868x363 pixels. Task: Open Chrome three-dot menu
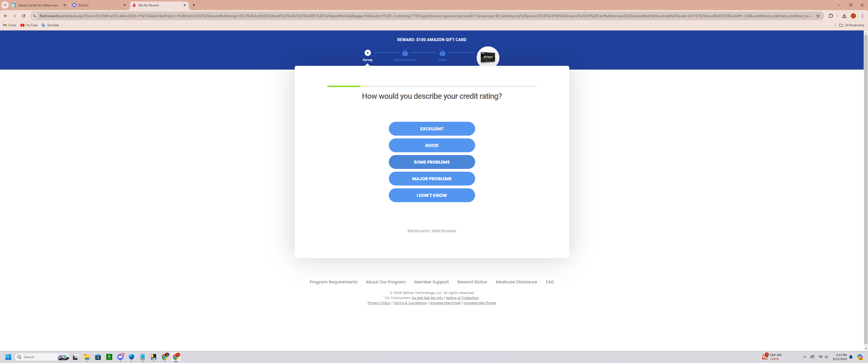click(862, 16)
